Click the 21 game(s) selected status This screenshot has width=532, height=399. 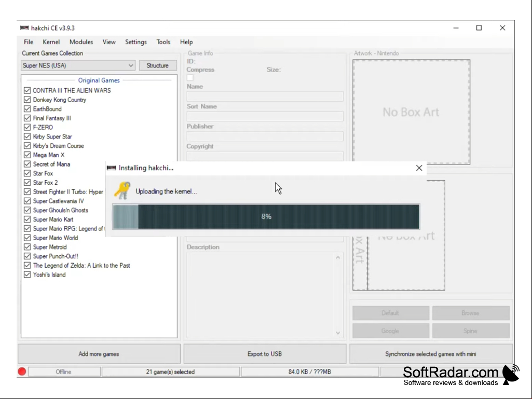170,372
